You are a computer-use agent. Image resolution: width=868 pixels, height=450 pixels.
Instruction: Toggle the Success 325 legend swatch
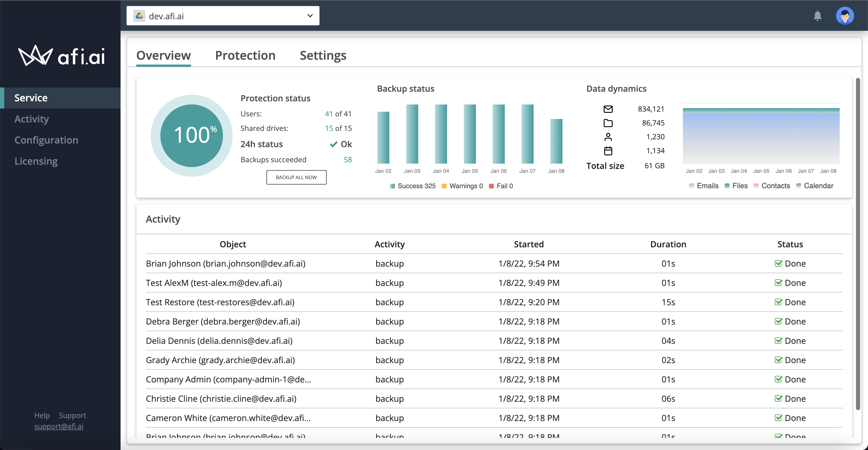392,186
